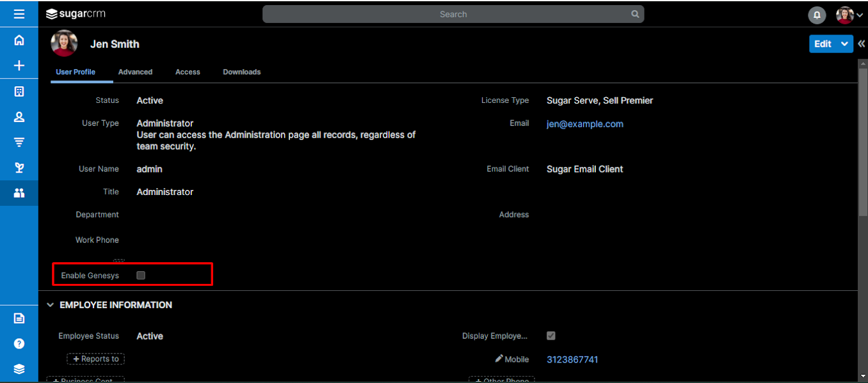Enable the Genesys checkbox
The height and width of the screenshot is (383, 868).
tap(141, 275)
